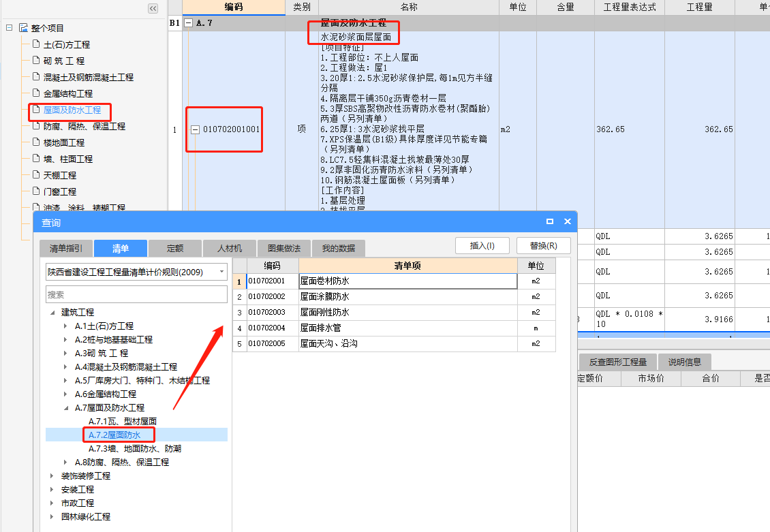
Task: Open 混凝土及钢筋混凝土工程 in project tree
Action: [x=89, y=77]
